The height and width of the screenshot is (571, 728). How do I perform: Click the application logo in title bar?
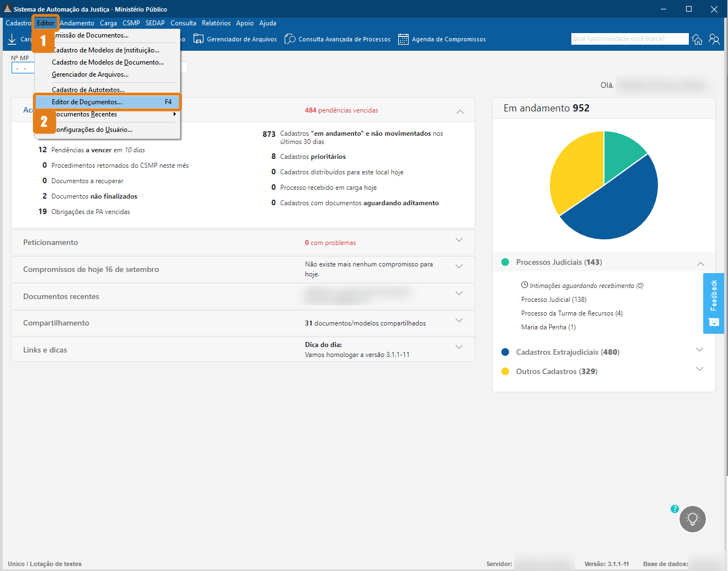point(8,9)
